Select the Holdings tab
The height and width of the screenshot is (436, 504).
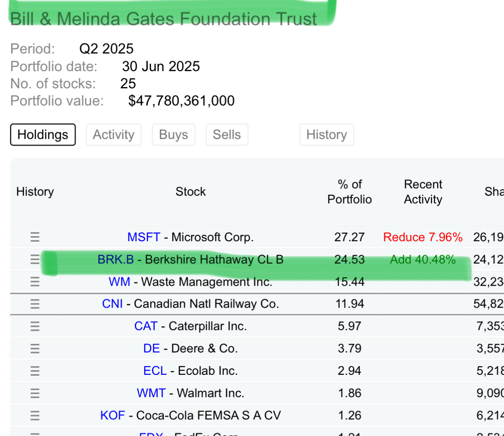[x=43, y=135]
